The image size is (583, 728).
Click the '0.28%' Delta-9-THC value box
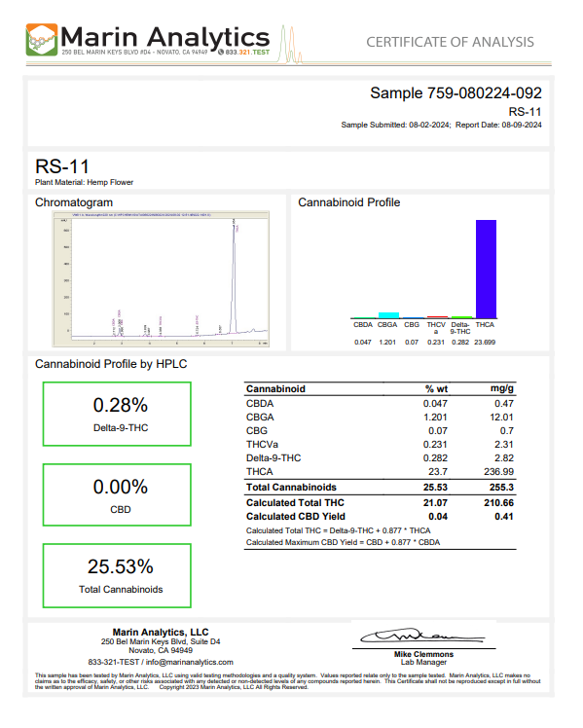pyautogui.click(x=117, y=415)
